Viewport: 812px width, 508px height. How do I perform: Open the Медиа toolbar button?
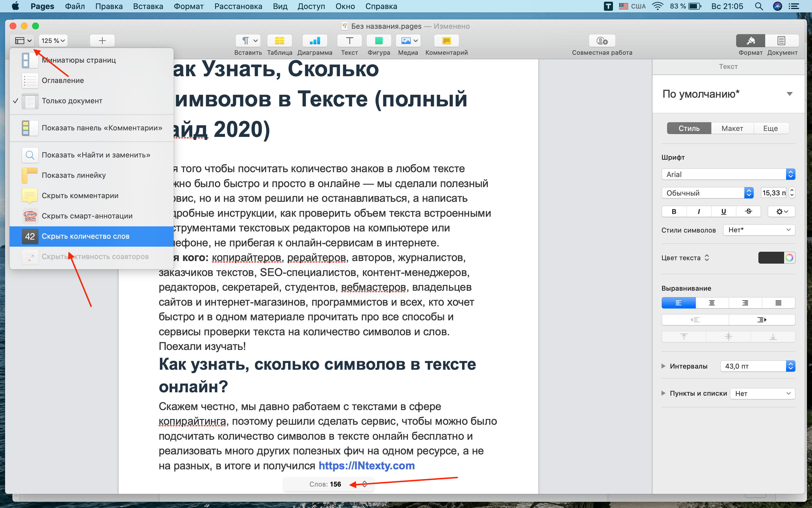[408, 41]
